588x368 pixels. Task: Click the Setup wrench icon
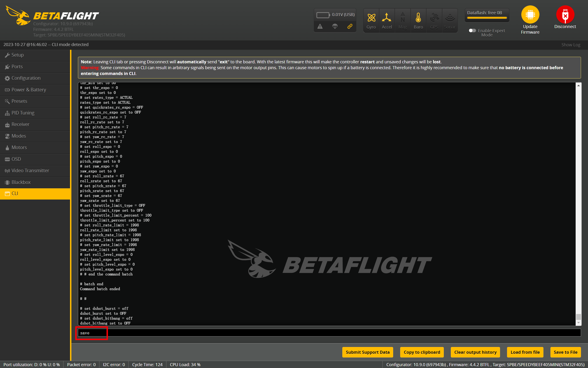coord(7,55)
